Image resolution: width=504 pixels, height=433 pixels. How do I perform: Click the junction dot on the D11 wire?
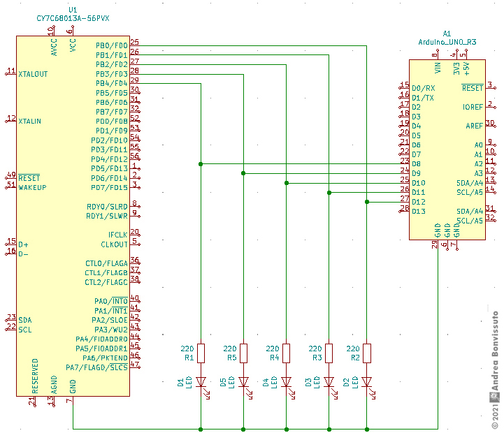coord(329,193)
